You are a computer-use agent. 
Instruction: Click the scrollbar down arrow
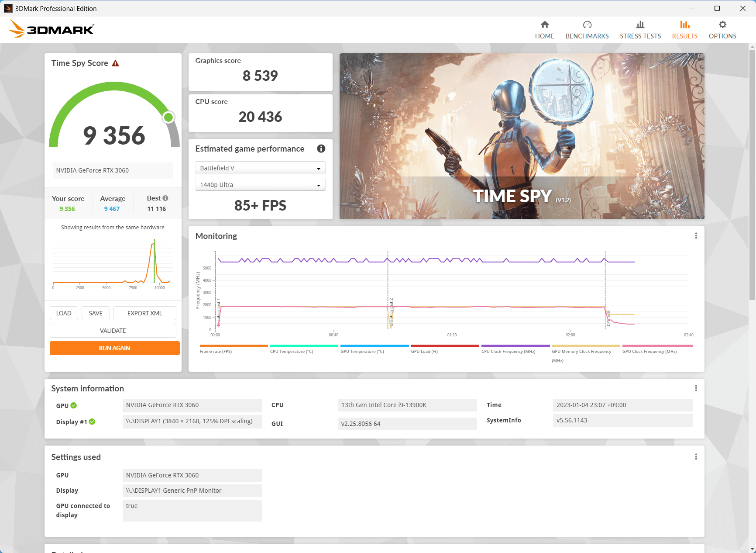tap(752, 549)
